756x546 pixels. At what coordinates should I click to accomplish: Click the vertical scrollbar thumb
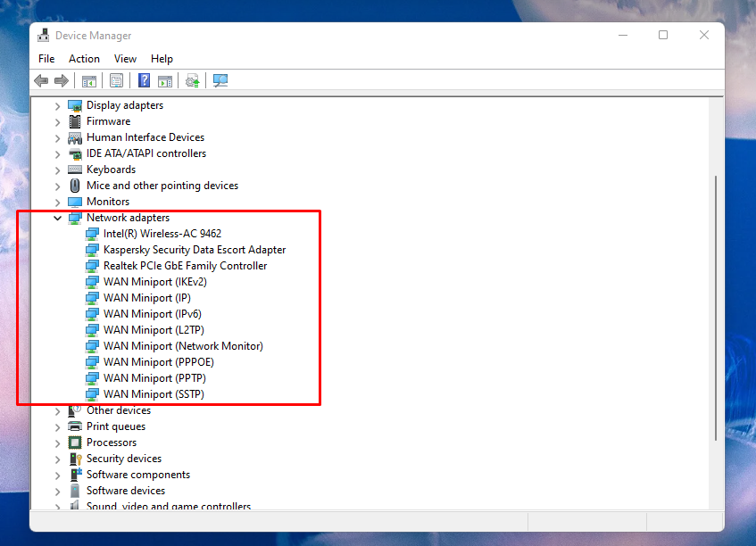[x=716, y=308]
